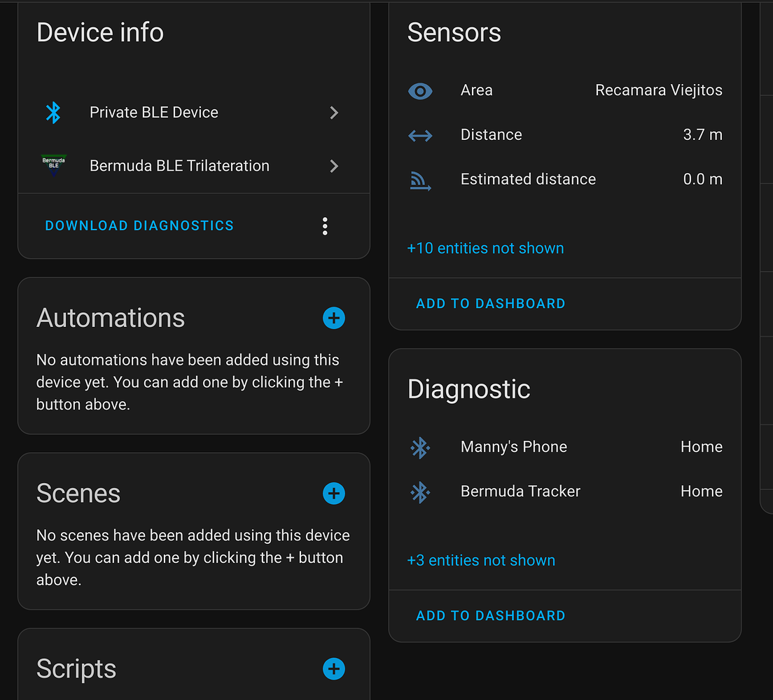The width and height of the screenshot is (773, 700).
Task: Add a new script with plus button
Action: point(334,668)
